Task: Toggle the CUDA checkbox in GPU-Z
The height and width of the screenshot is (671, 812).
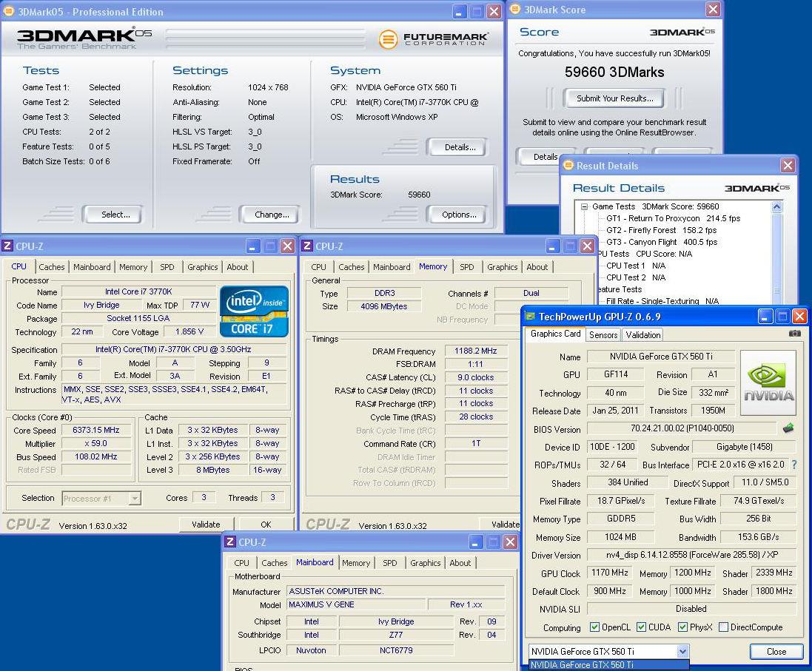Action: point(641,627)
